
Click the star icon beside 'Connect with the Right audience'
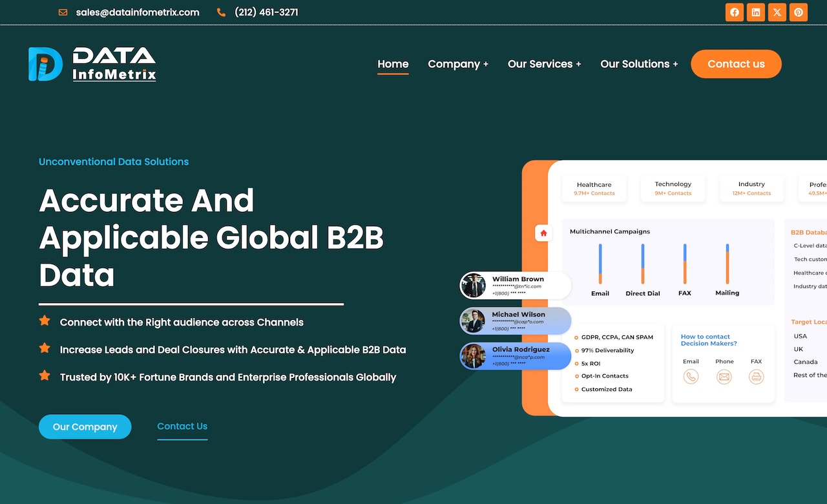pos(45,320)
